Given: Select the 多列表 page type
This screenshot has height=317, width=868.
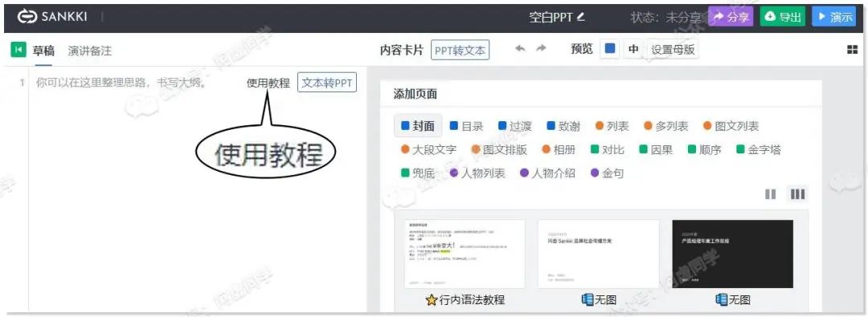Looking at the screenshot, I should [x=666, y=126].
